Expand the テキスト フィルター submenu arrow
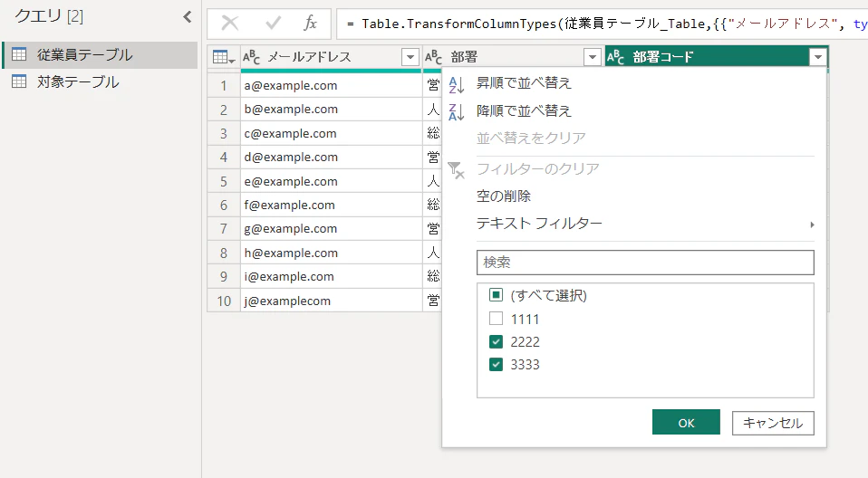Screen dimensions: 868x478 coord(812,225)
